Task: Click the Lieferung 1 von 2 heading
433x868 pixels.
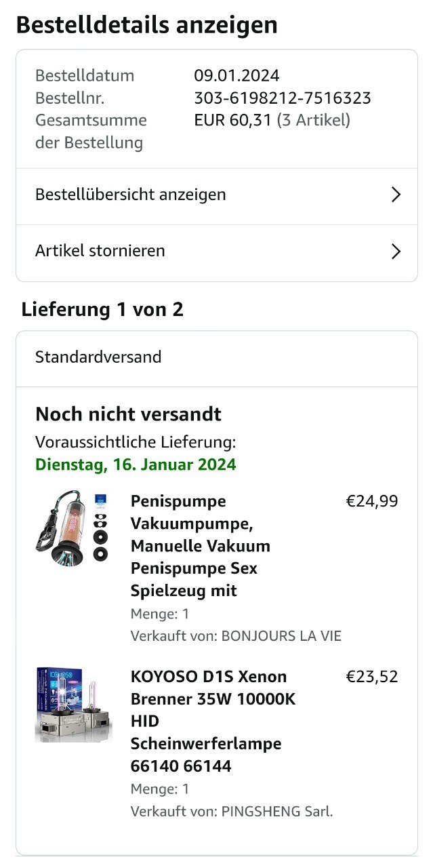Action: click(102, 310)
